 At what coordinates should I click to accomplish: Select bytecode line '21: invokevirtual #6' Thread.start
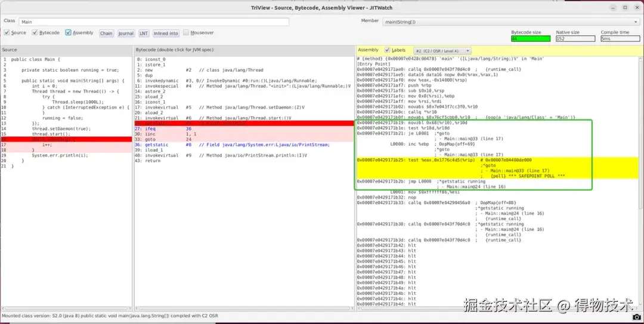tap(214, 118)
